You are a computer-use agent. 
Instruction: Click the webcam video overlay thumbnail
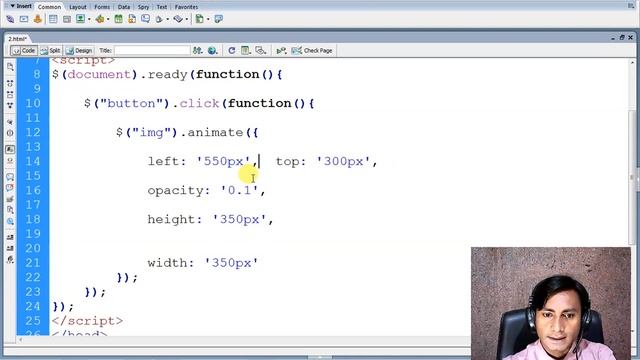pyautogui.click(x=551, y=303)
